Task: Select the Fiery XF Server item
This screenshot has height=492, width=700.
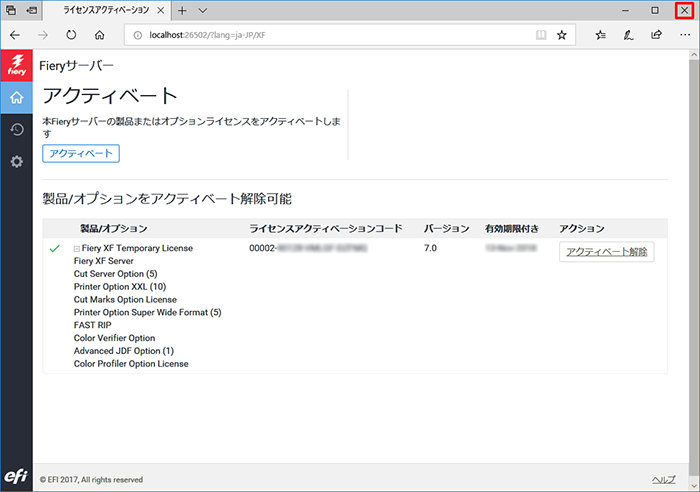Action: click(104, 261)
